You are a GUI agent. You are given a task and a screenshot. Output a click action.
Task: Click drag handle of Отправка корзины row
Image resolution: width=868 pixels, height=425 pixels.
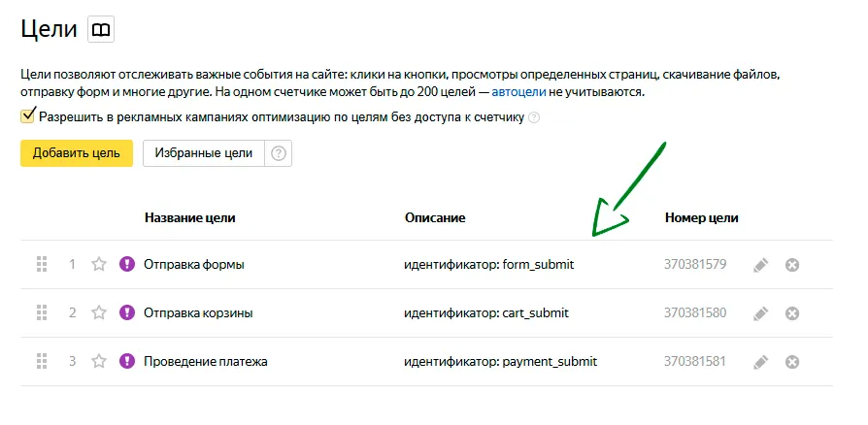pos(42,313)
